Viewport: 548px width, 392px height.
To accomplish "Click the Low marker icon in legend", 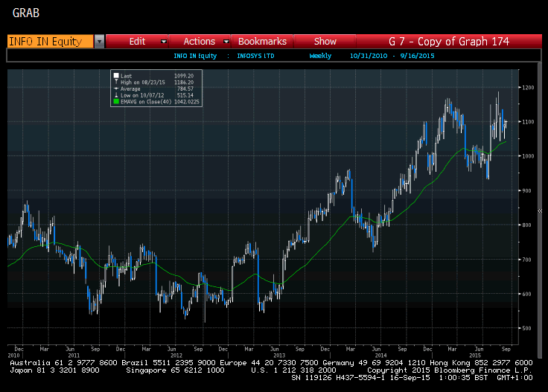I will (116, 95).
